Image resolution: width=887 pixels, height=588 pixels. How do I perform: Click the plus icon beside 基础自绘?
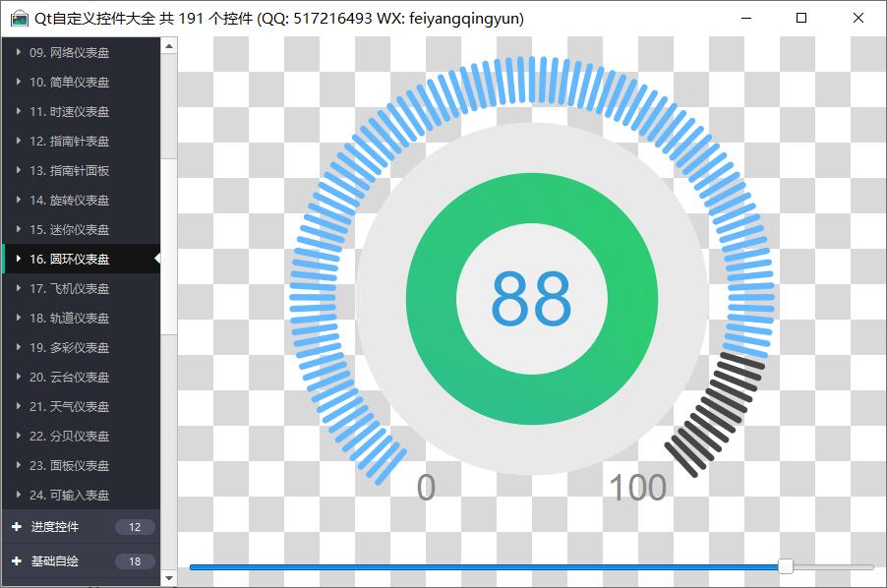click(17, 561)
